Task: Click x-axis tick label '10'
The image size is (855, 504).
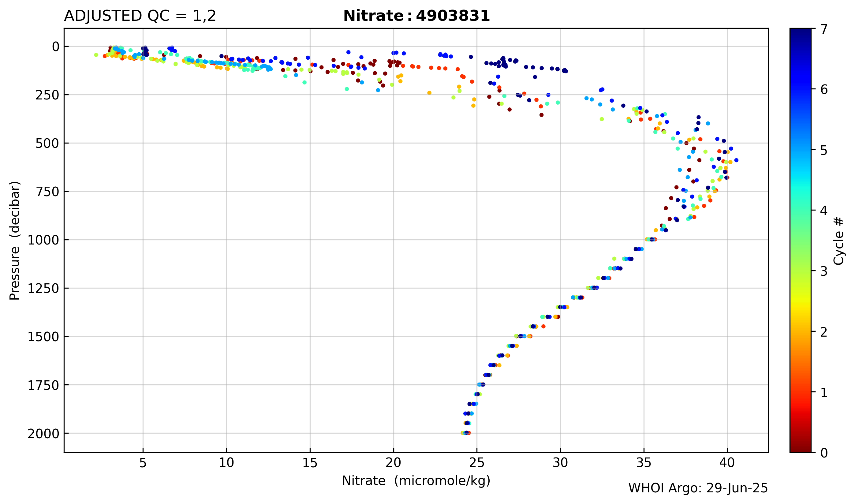Action: (226, 463)
